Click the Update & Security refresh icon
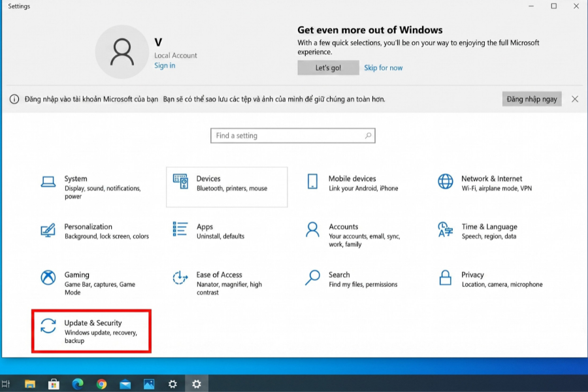Image resolution: width=588 pixels, height=392 pixels. pos(48,325)
